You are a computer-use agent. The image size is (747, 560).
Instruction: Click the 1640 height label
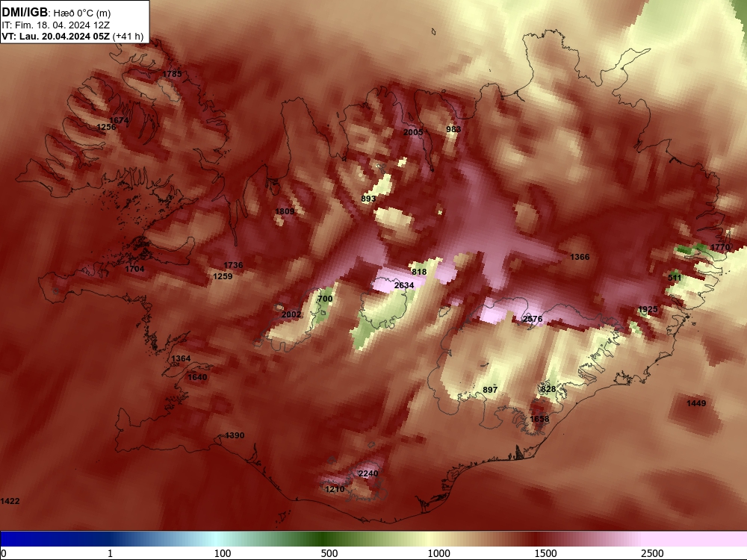197,377
